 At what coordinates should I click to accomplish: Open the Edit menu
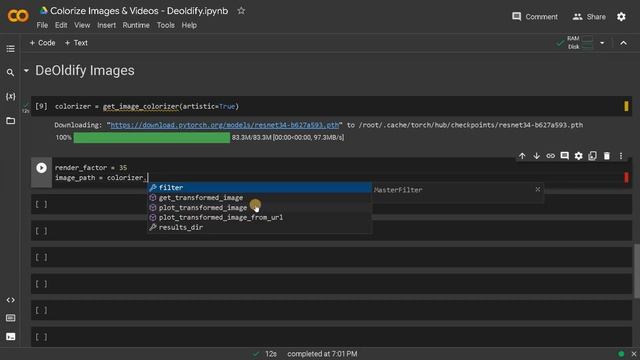pos(61,25)
